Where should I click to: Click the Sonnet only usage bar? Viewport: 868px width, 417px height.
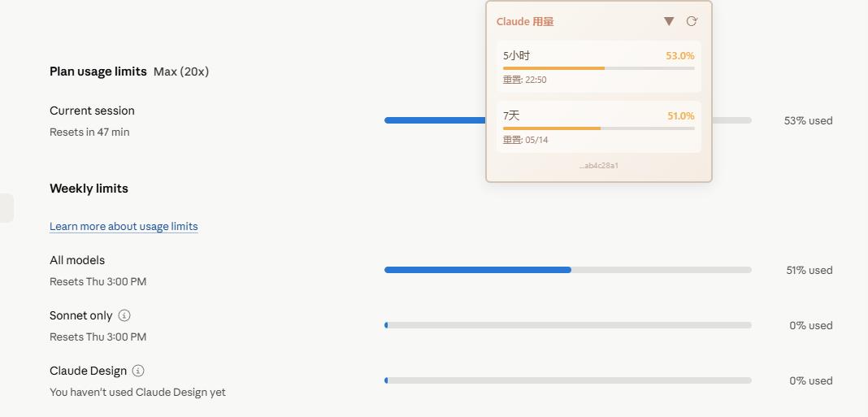click(x=568, y=325)
